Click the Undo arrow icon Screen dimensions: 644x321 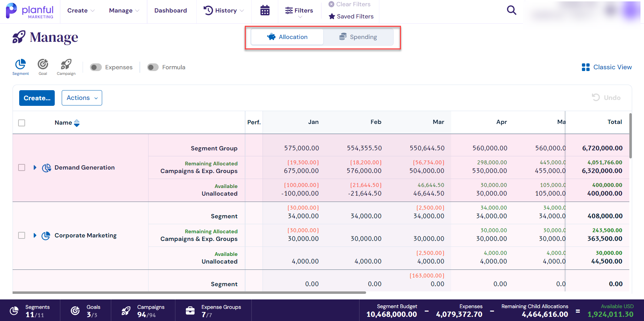click(596, 97)
